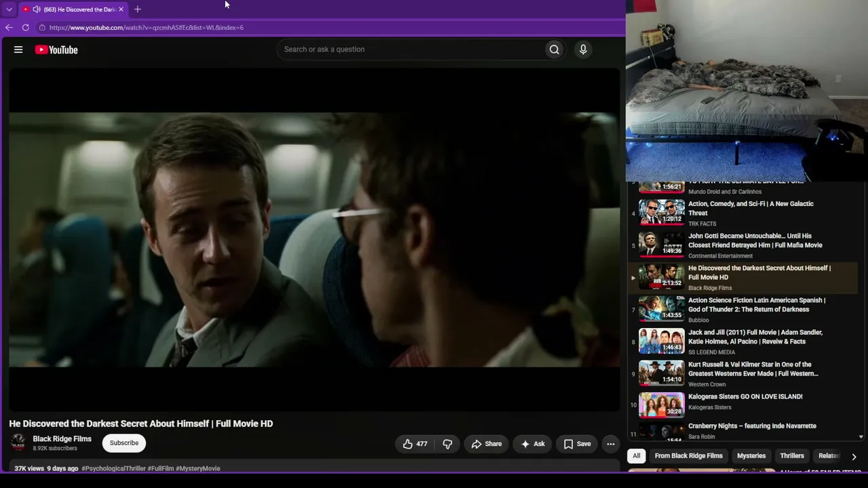Save the video to a playlist
The image size is (868, 488).
[x=577, y=444]
